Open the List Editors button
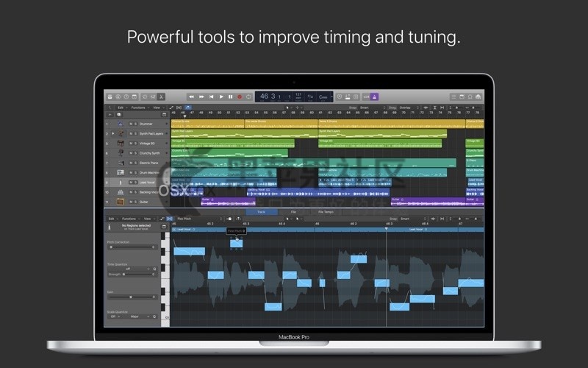This screenshot has width=588, height=368. coord(453,97)
